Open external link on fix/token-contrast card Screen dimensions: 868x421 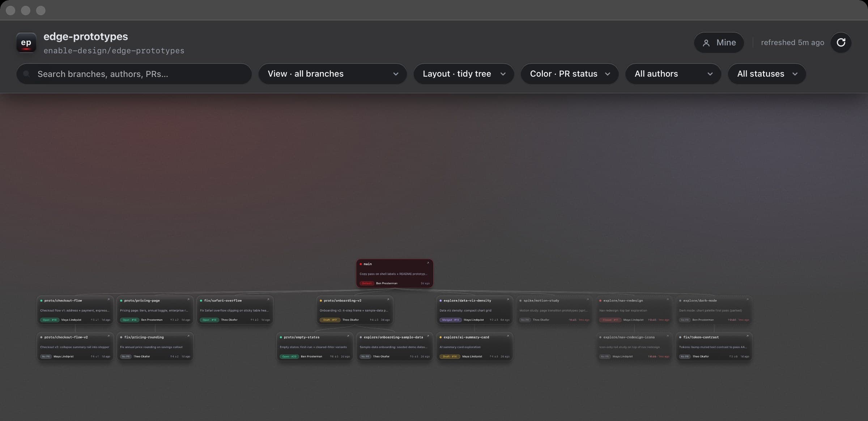747,336
